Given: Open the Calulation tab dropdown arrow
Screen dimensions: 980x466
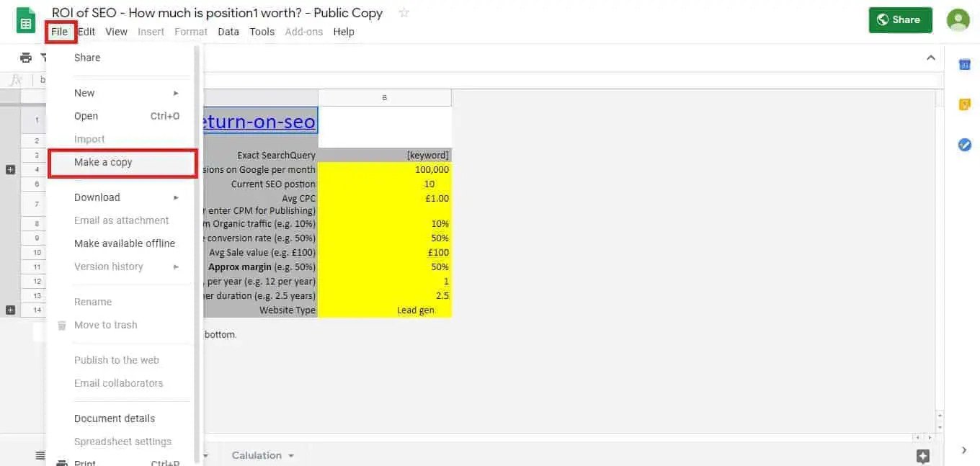Looking at the screenshot, I should 291,456.
